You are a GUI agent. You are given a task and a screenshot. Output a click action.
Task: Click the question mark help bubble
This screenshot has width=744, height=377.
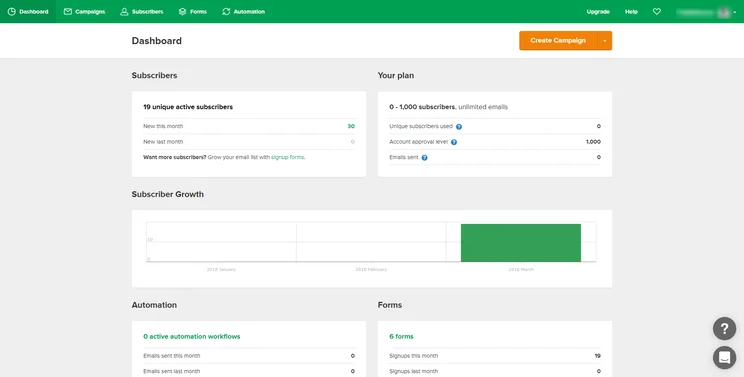coord(725,328)
